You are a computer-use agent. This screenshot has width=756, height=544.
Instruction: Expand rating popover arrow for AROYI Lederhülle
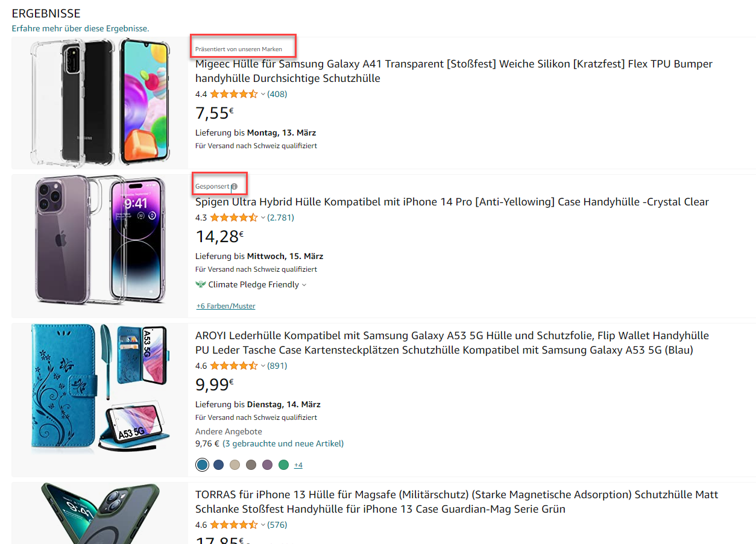pos(263,366)
